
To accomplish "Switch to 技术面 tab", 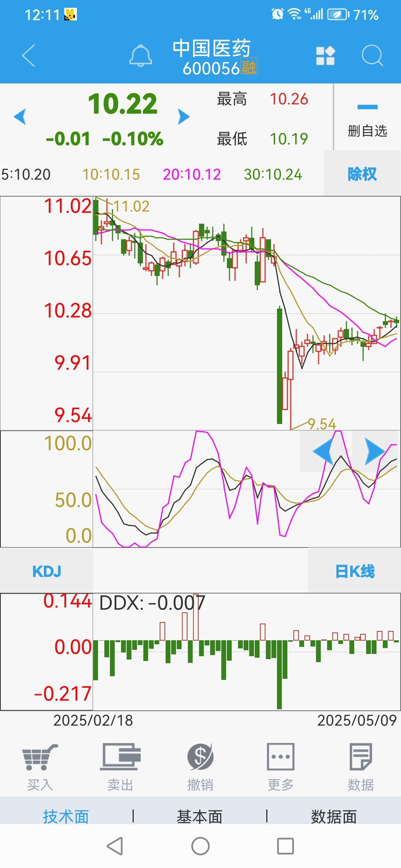I will pyautogui.click(x=66, y=817).
